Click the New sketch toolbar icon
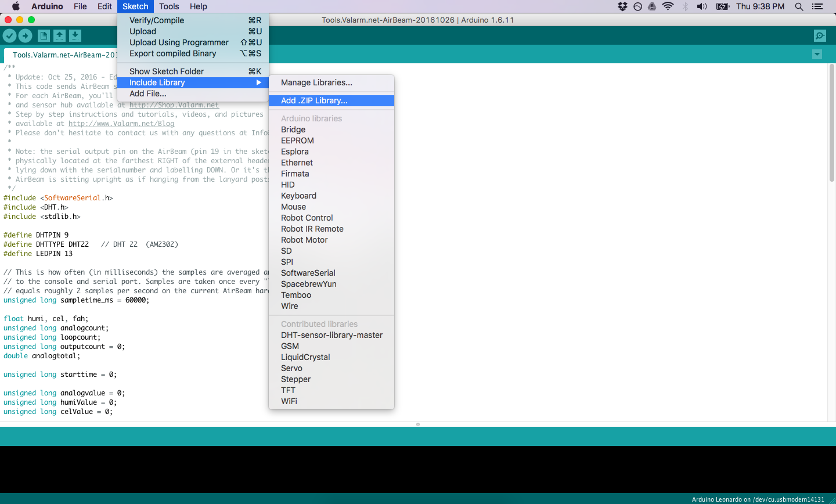 click(x=44, y=36)
